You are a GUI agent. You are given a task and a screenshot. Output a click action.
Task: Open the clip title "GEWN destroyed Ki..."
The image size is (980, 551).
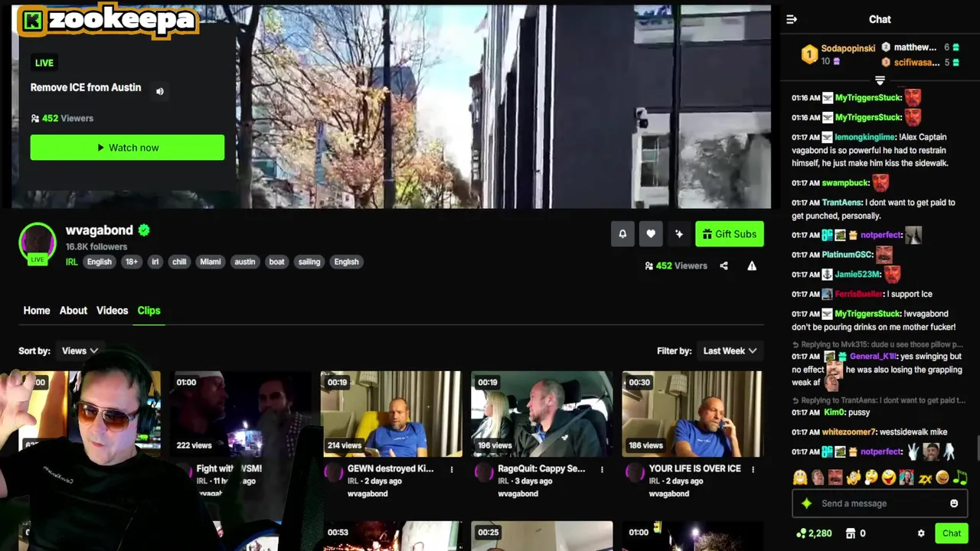(390, 468)
